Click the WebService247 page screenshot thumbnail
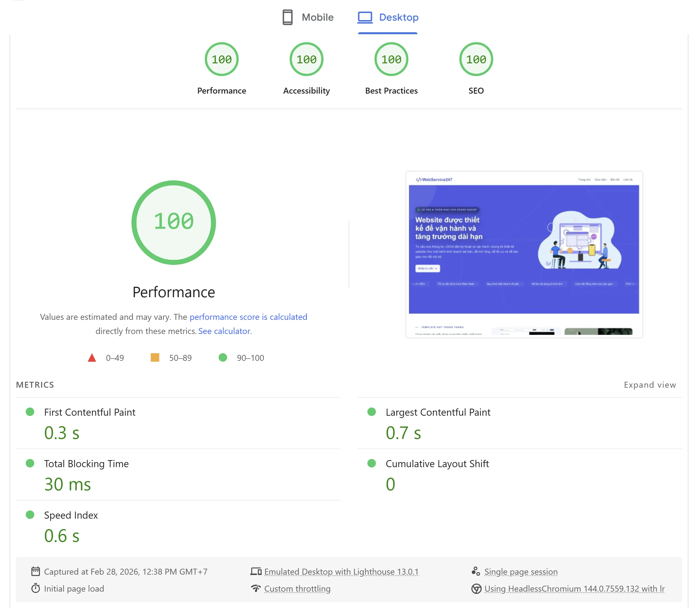 point(524,255)
